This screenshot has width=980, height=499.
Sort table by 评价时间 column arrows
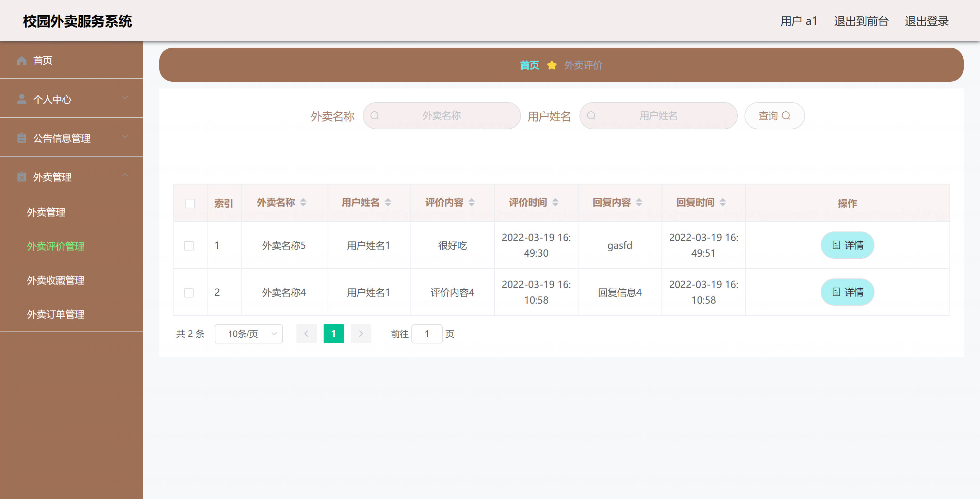(555, 202)
